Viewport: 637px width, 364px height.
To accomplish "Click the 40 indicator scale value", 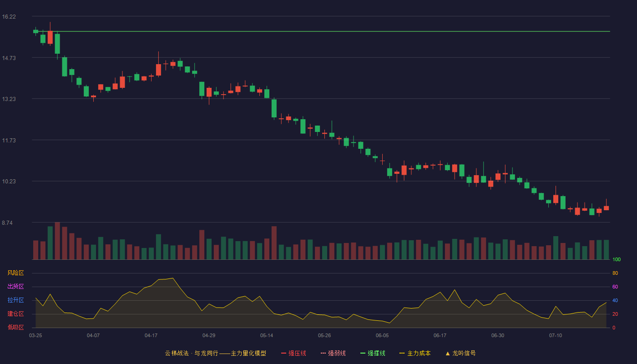I will [x=615, y=301].
